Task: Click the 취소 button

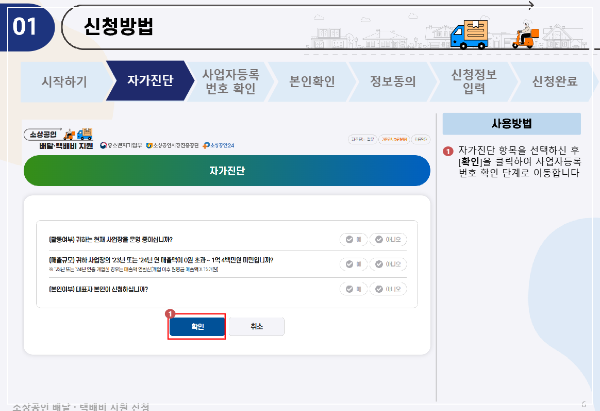Action: click(x=257, y=326)
